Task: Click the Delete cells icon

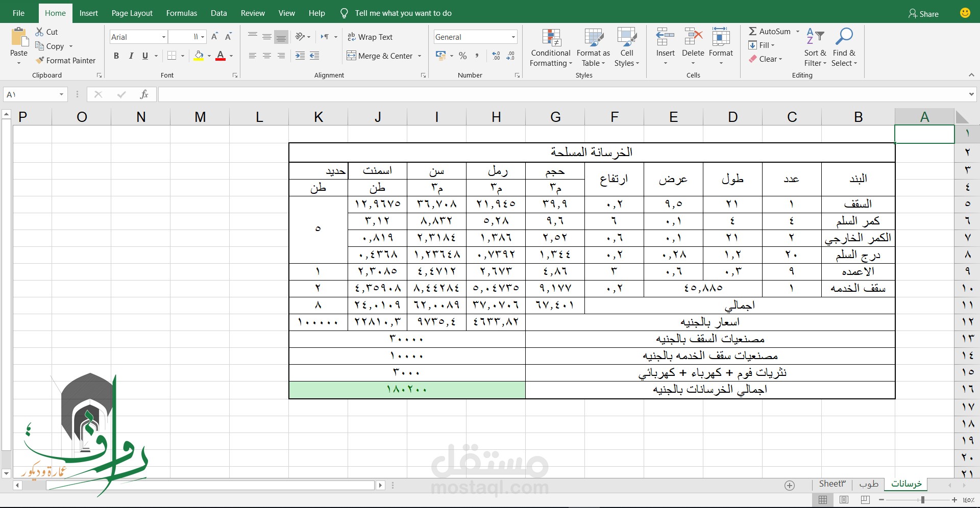Action: coord(693,37)
